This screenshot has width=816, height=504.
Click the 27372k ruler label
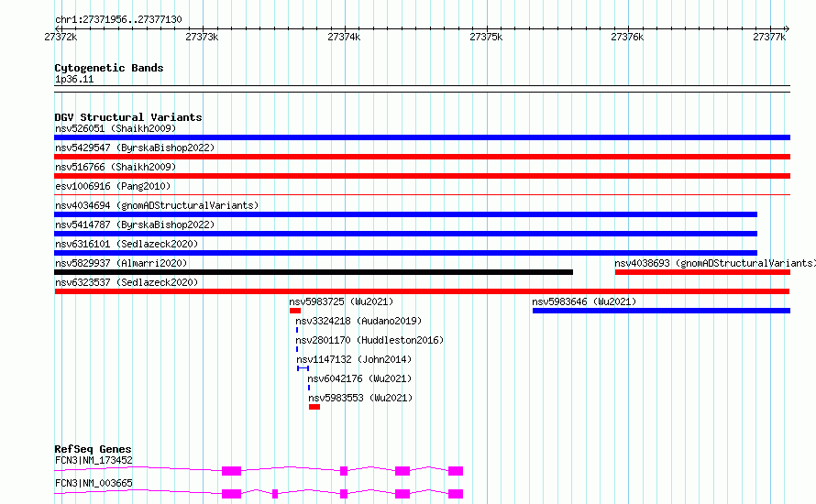61,37
